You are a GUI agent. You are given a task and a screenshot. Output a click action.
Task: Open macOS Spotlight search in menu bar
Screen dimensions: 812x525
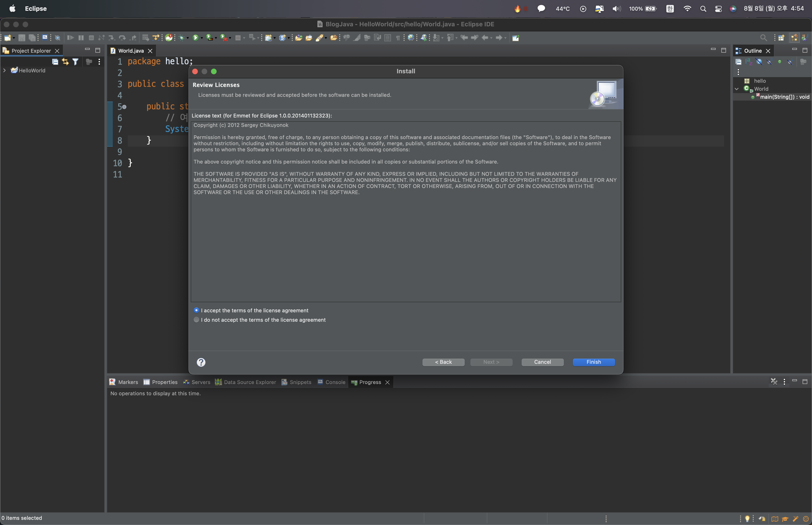tap(703, 9)
